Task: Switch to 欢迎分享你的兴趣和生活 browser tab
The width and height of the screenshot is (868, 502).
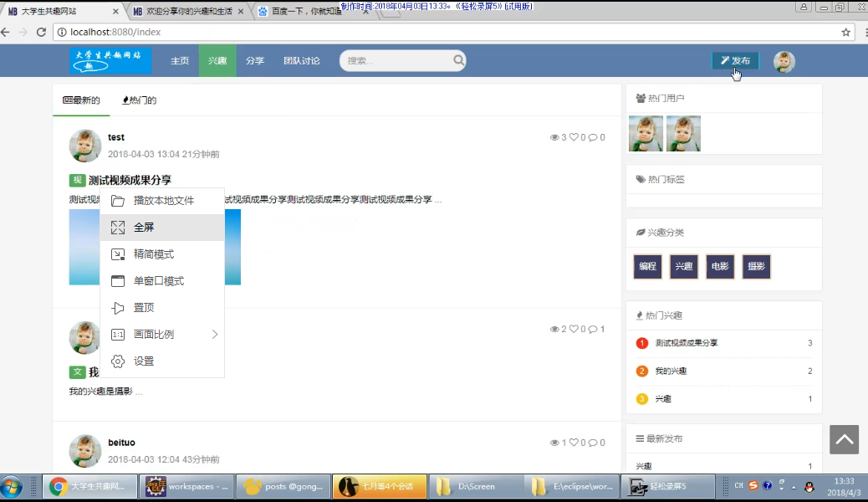Action: pos(189,11)
